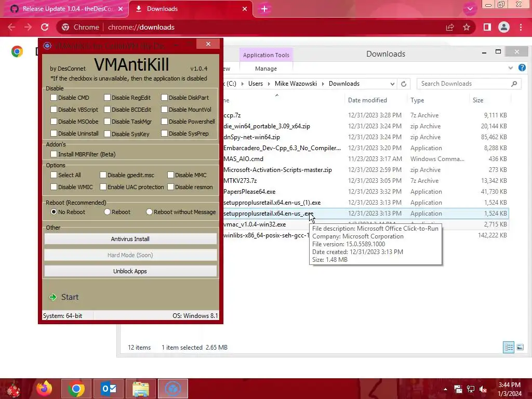Sort by Size column header
This screenshot has width=532, height=399.
(478, 100)
